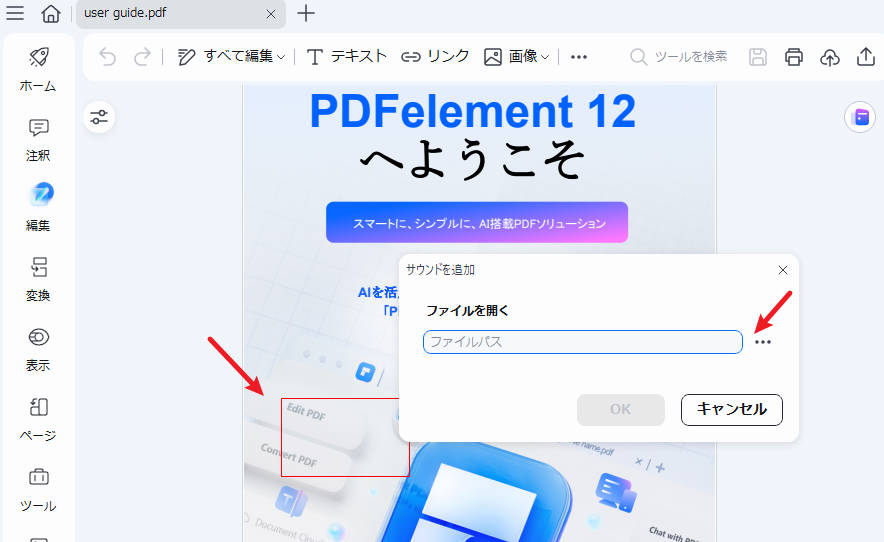Open the ツール toolbox sidebar item
The image size is (884, 542).
tap(38, 490)
